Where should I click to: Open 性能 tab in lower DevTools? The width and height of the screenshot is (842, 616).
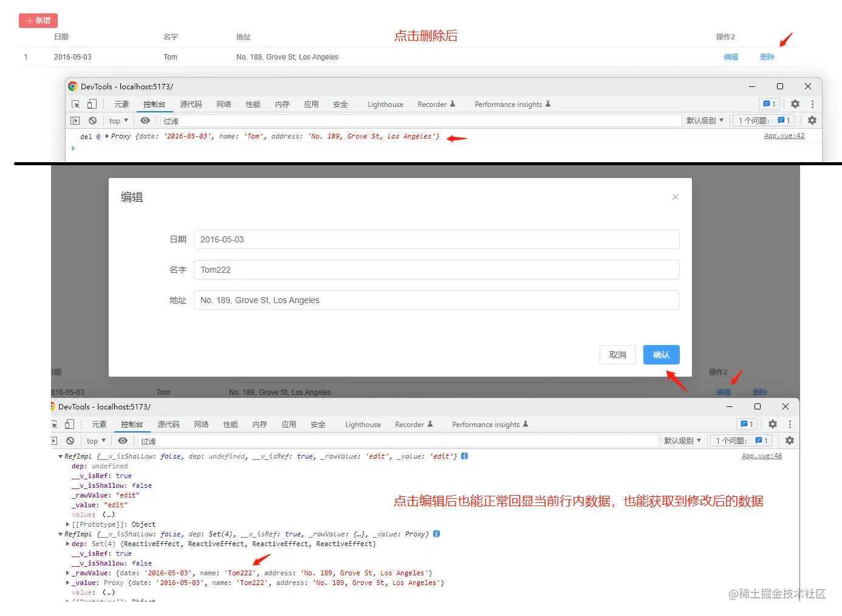[230, 425]
